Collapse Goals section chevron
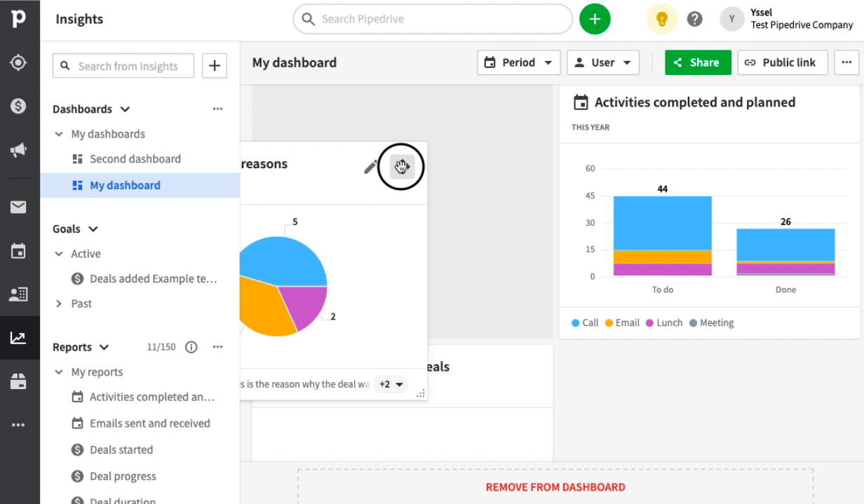This screenshot has height=504, width=864. pyautogui.click(x=93, y=229)
